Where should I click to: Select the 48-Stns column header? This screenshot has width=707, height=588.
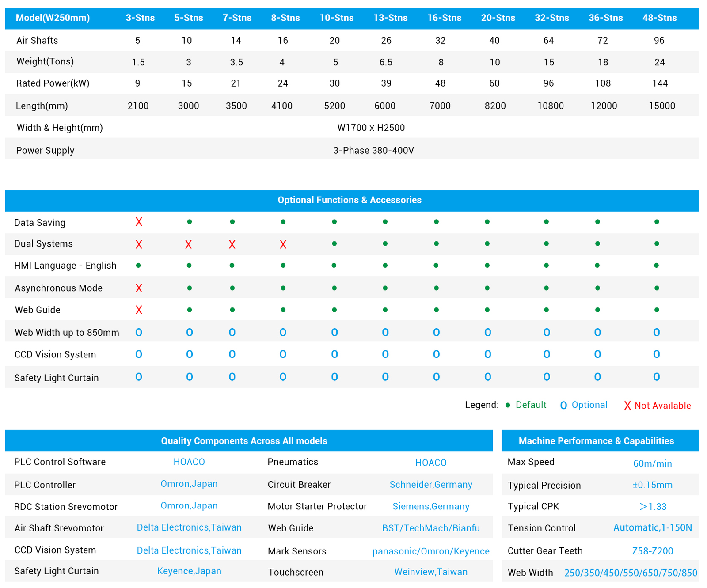click(659, 18)
